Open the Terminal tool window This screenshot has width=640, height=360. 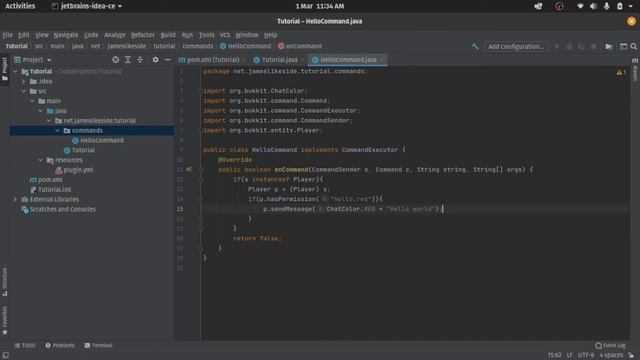(x=98, y=345)
